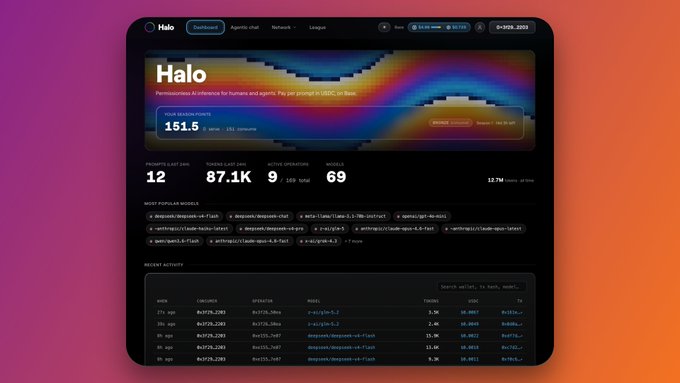680x383 pixels.
Task: Select the deepseek/deepseek-chat model chip
Action: pyautogui.click(x=259, y=216)
